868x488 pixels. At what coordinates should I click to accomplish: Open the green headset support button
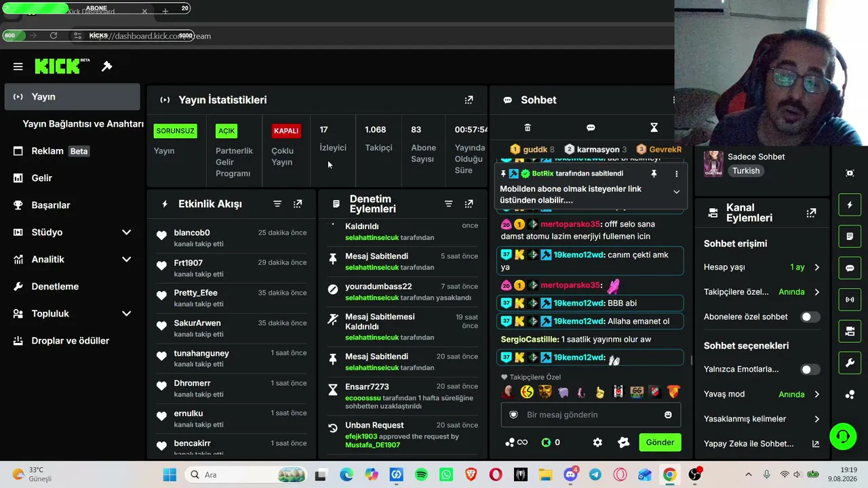(x=843, y=435)
